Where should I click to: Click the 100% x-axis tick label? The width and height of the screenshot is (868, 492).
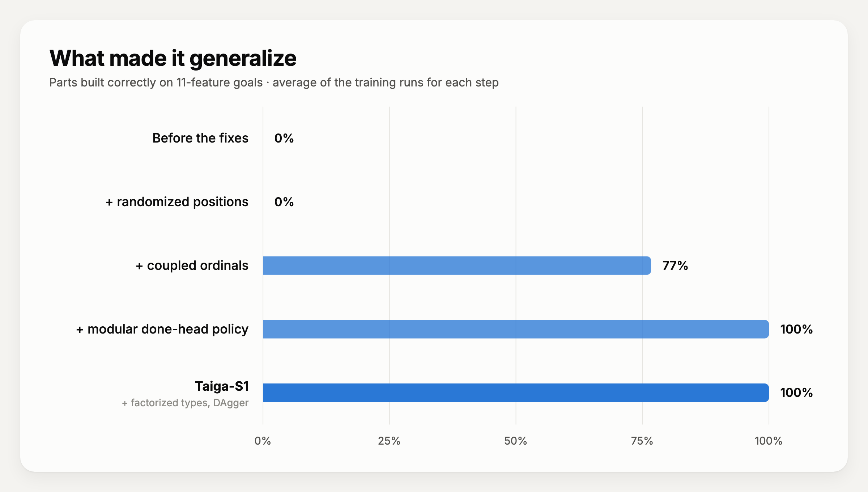pyautogui.click(x=769, y=441)
